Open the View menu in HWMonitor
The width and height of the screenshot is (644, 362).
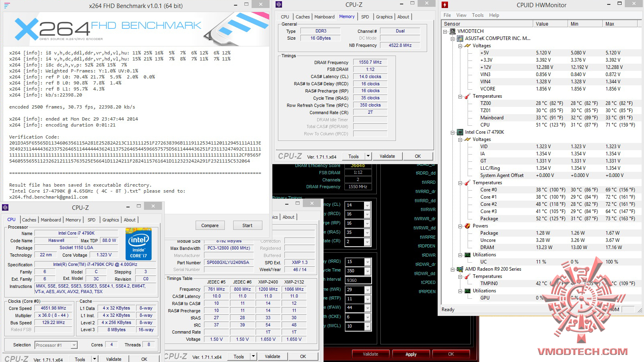(461, 15)
